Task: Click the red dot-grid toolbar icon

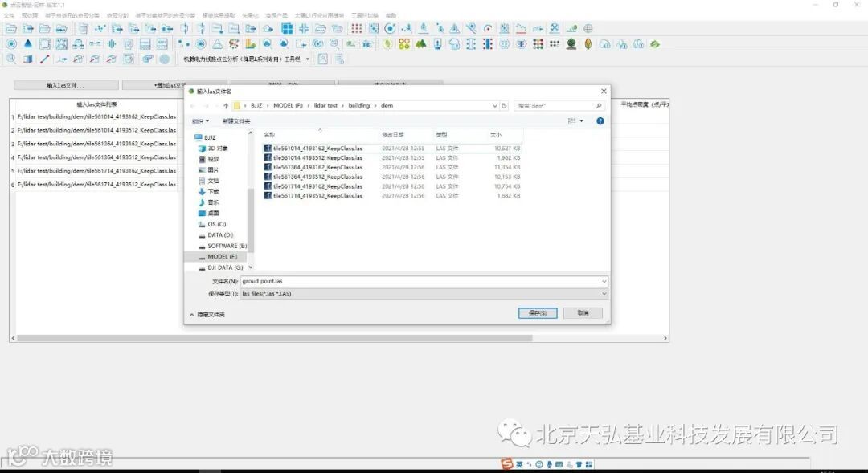Action: (x=357, y=28)
